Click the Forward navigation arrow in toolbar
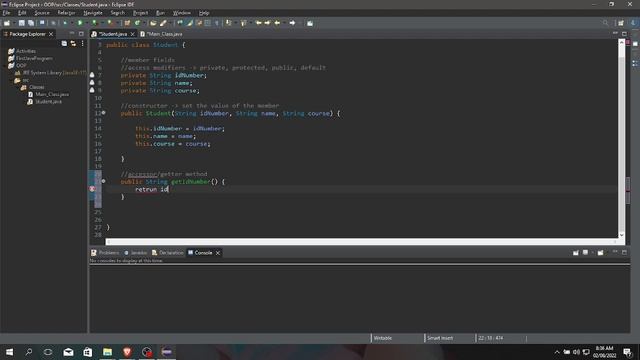 coord(292,23)
